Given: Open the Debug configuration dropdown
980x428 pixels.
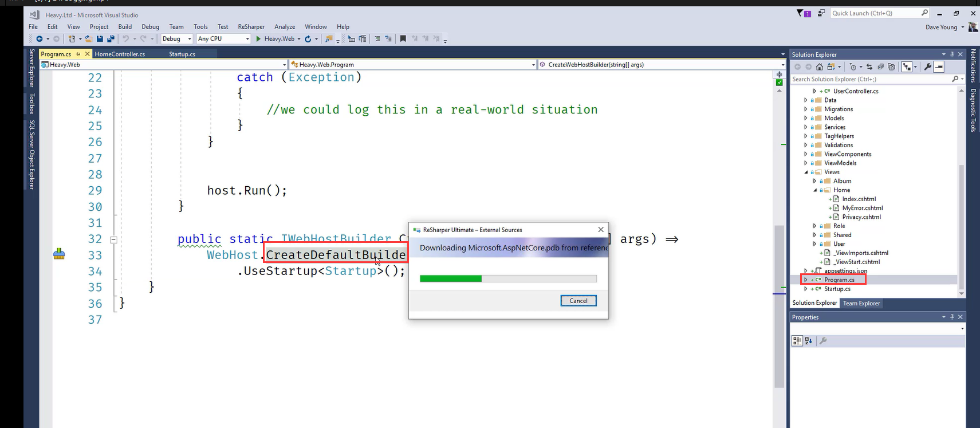Looking at the screenshot, I should pos(176,39).
